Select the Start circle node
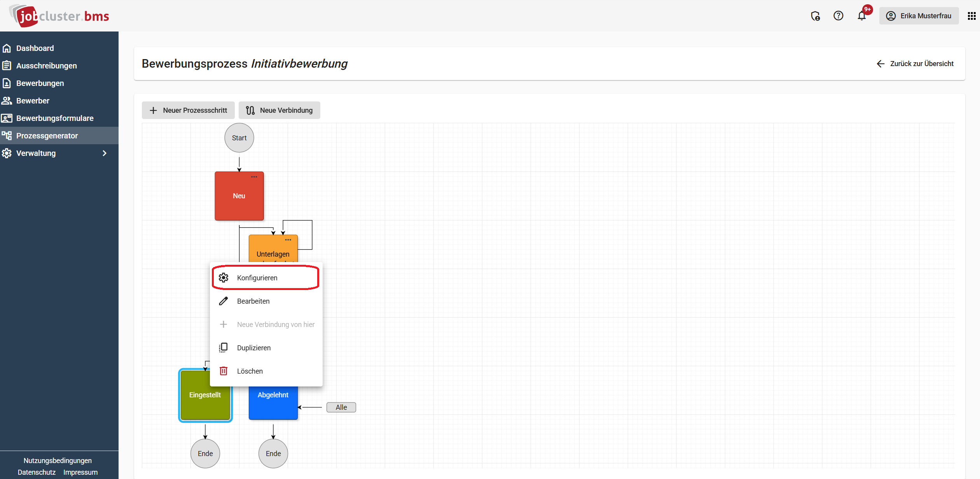Screen dimensions: 980x479 (239, 138)
